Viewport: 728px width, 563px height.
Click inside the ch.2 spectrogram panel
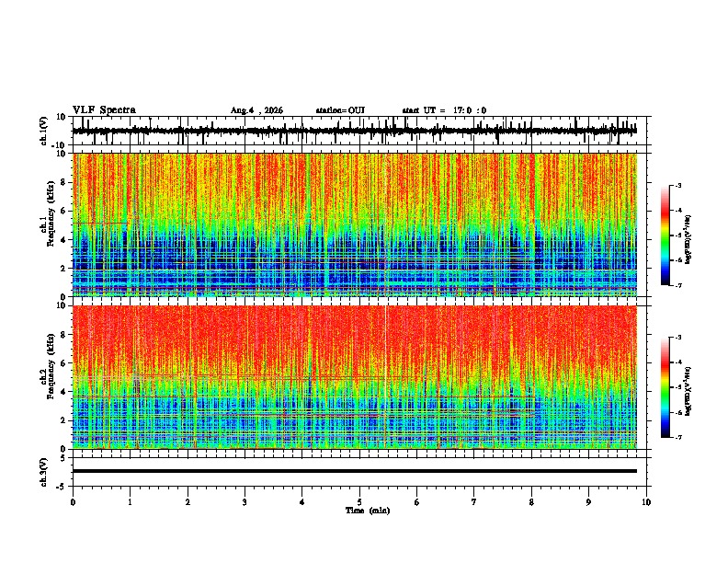click(355, 377)
